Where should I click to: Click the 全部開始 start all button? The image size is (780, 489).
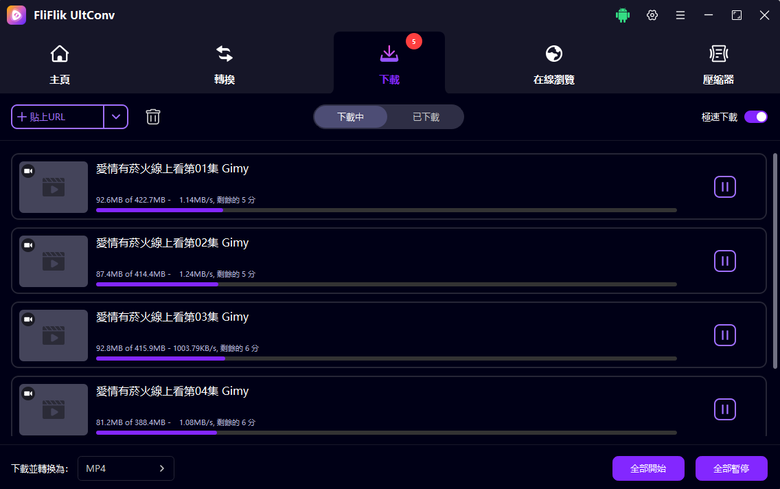[x=648, y=469]
